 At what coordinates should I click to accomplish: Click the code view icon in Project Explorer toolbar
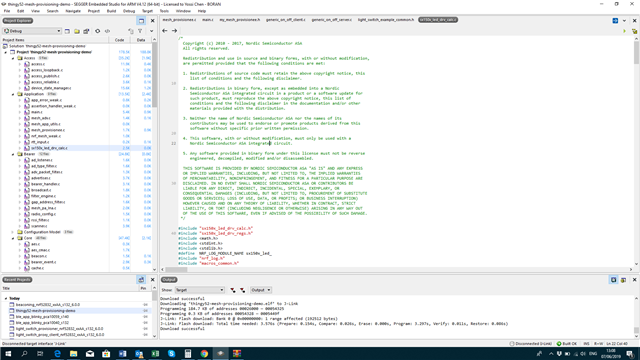point(107,31)
